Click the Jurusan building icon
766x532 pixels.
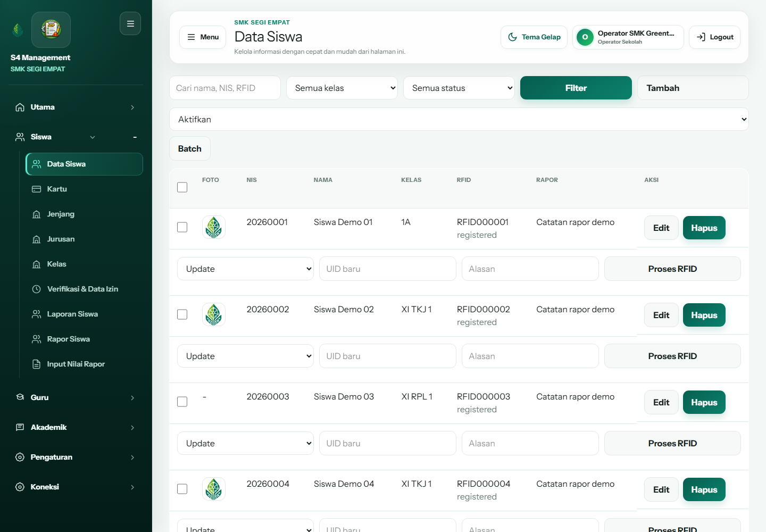click(37, 239)
